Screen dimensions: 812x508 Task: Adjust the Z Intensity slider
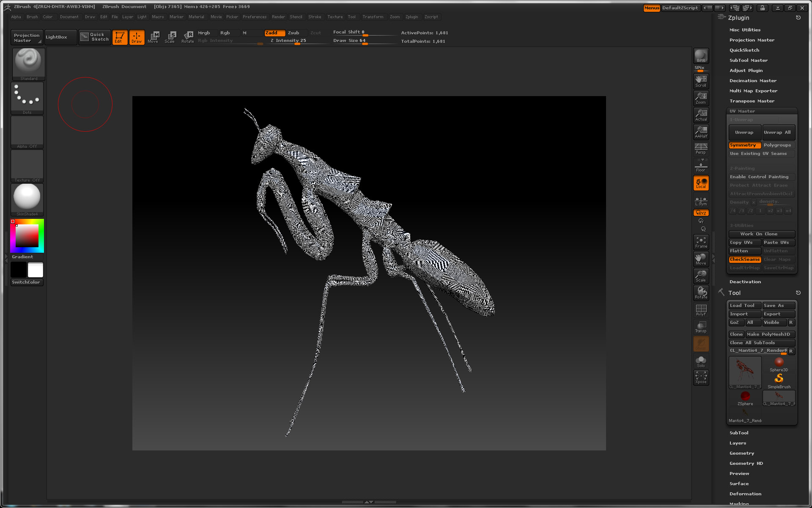point(297,41)
